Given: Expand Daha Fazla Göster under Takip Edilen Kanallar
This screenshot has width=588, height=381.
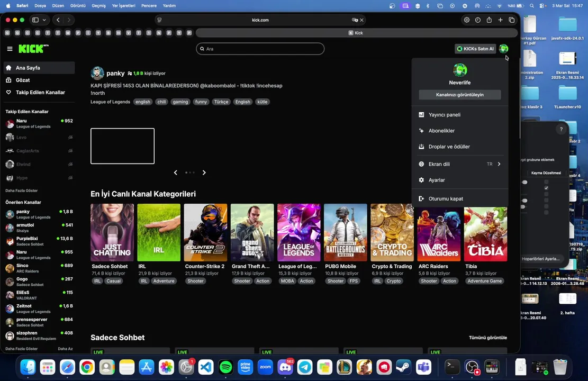Looking at the screenshot, I should (21, 190).
